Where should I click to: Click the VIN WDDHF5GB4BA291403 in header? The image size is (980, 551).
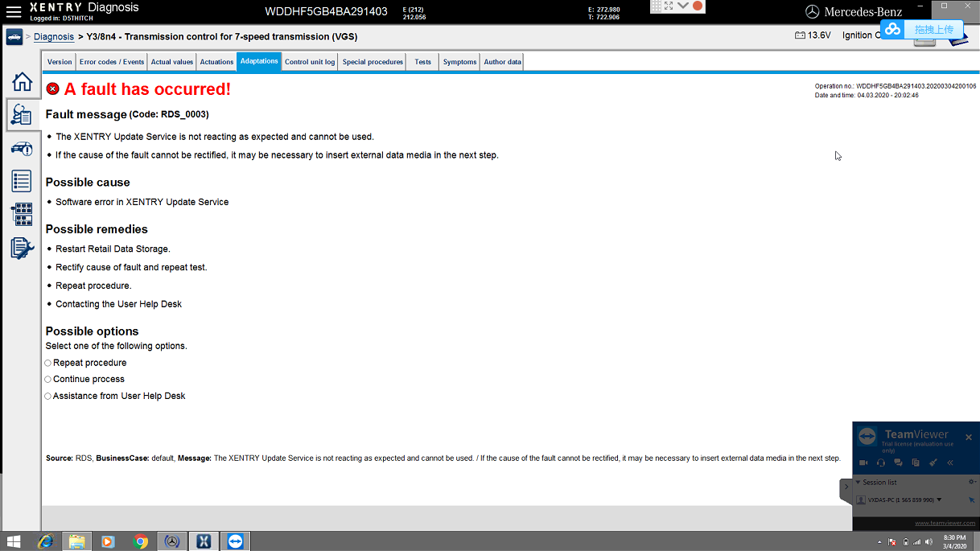pos(326,11)
